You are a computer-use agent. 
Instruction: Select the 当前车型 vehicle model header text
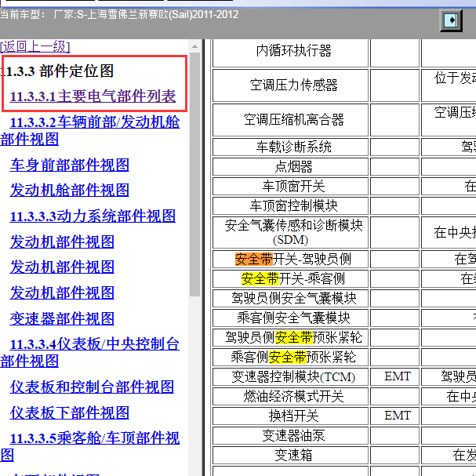coord(119,15)
